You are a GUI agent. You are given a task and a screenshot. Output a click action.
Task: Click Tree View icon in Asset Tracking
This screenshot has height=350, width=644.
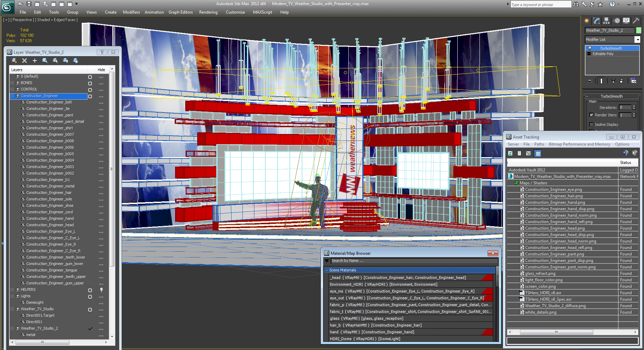pos(529,153)
